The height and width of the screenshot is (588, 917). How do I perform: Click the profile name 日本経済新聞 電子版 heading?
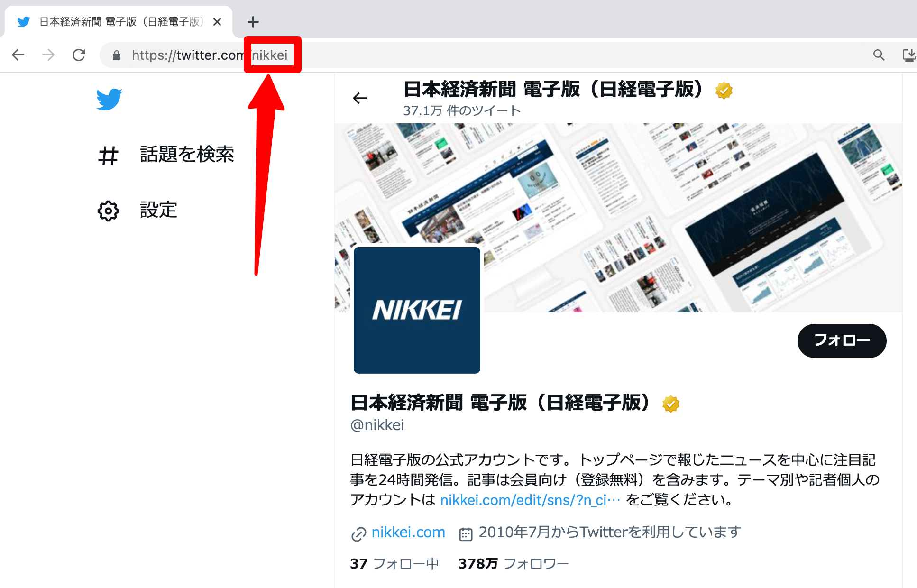[500, 403]
